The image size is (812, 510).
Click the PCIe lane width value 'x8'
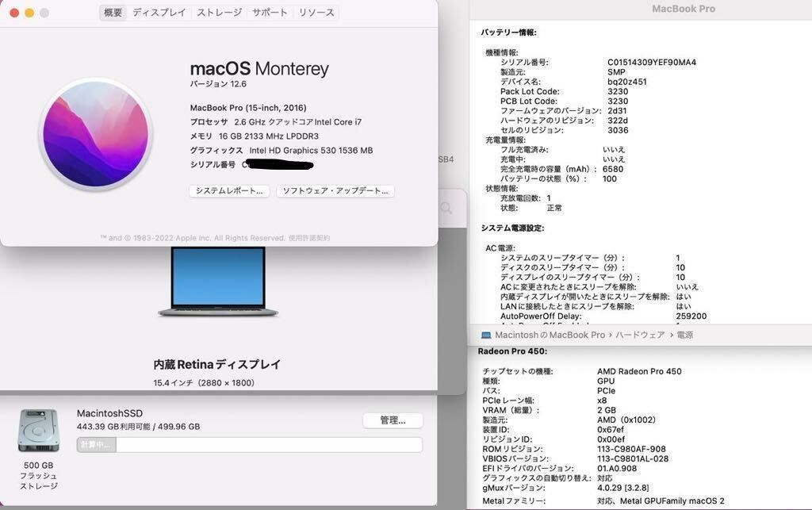coord(602,401)
